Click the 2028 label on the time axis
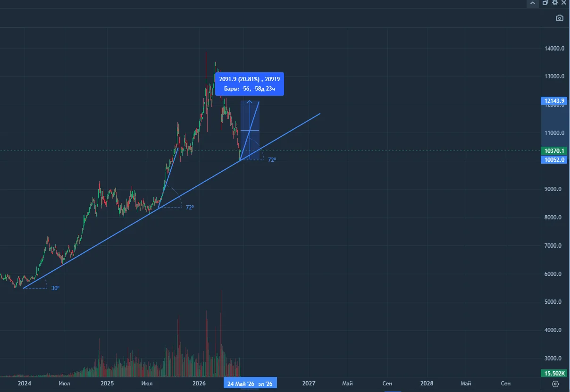This screenshot has height=392, width=570. pyautogui.click(x=427, y=384)
